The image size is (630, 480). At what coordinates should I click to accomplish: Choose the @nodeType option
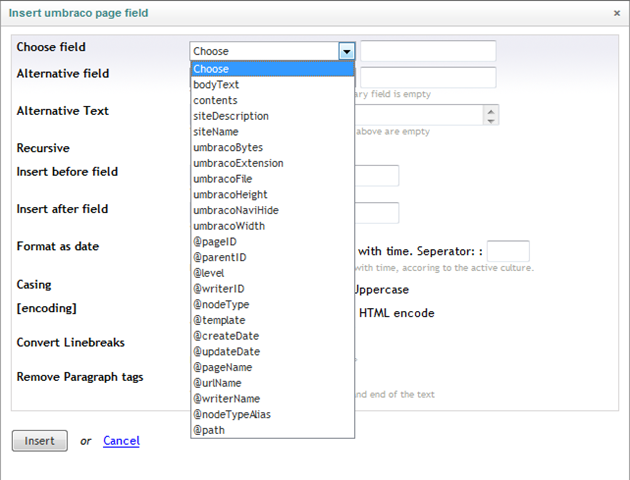point(272,304)
